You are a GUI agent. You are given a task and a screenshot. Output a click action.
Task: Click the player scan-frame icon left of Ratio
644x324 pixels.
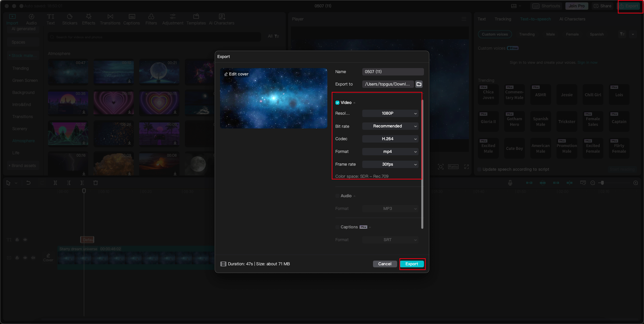441,167
